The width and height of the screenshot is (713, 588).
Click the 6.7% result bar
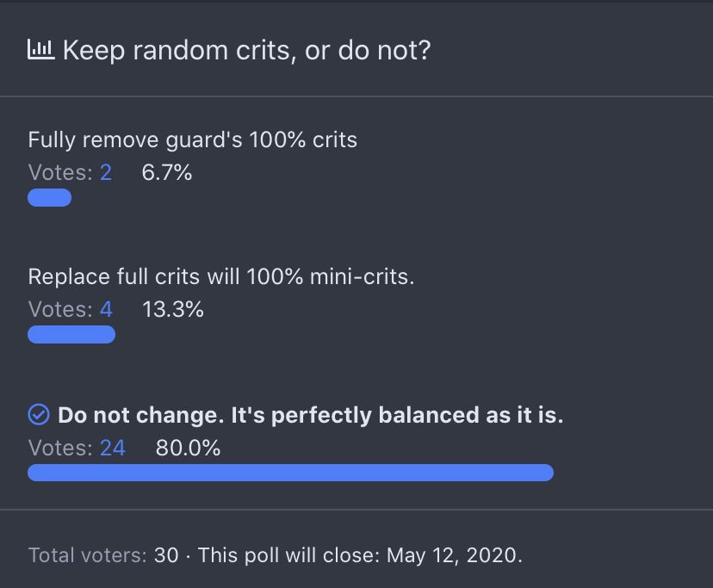point(49,198)
